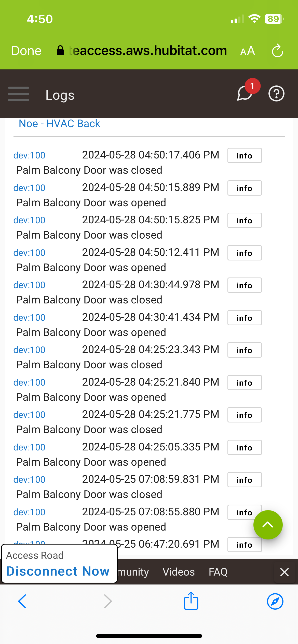The image size is (298, 644).
Task: Close the bottom footer bar
Action: (284, 572)
